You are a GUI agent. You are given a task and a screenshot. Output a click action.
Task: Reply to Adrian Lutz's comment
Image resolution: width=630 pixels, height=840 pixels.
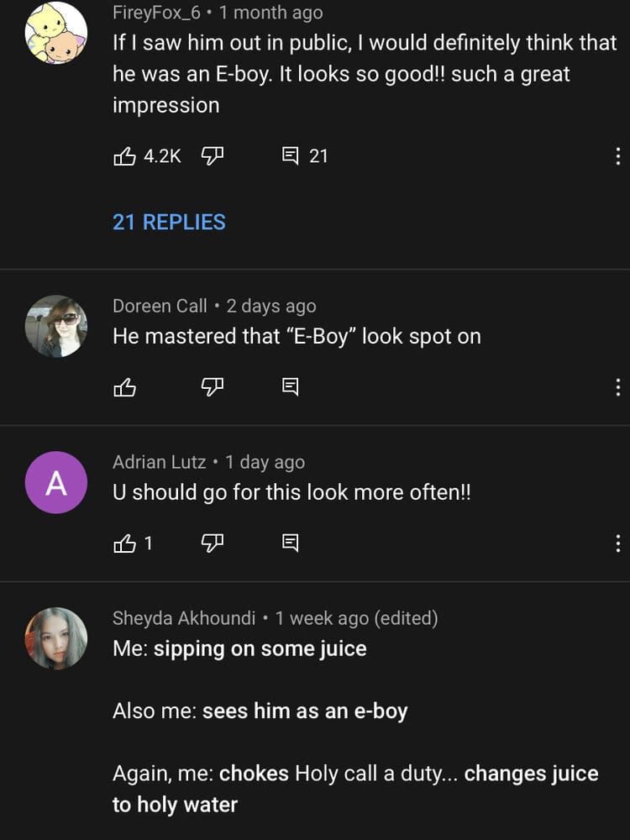click(291, 543)
